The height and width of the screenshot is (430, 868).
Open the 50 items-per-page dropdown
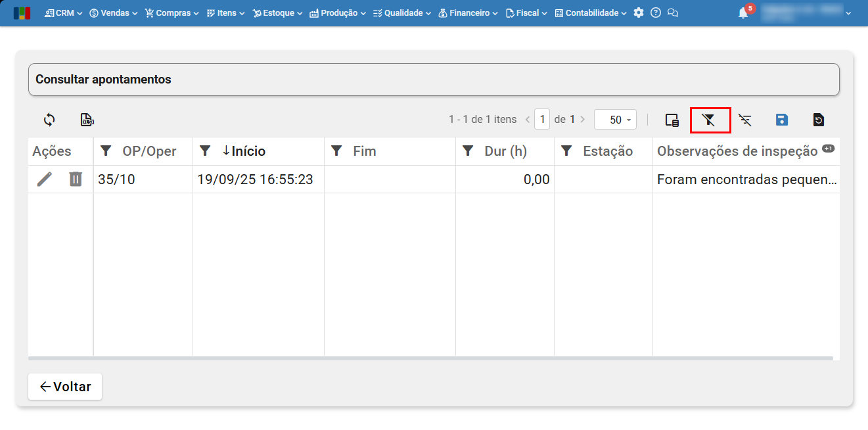coord(615,120)
